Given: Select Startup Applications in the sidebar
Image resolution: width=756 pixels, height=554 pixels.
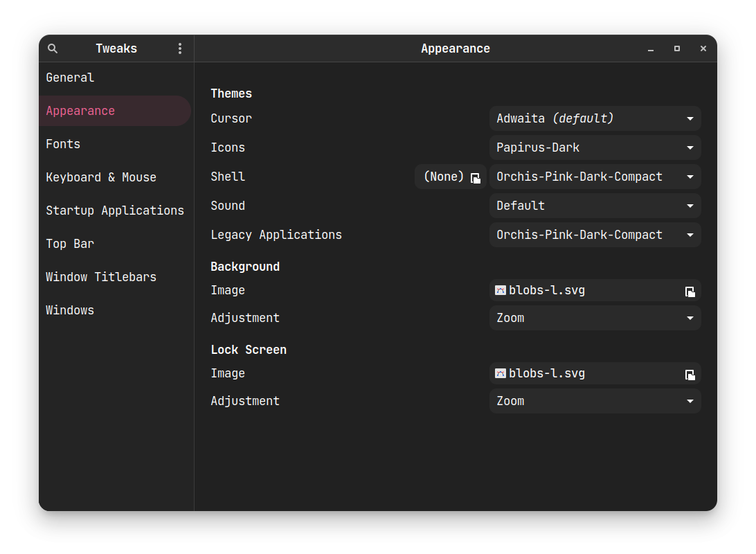Looking at the screenshot, I should click(x=115, y=211).
